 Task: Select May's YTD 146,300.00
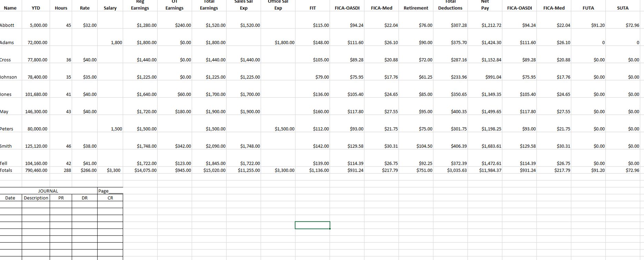coord(36,112)
